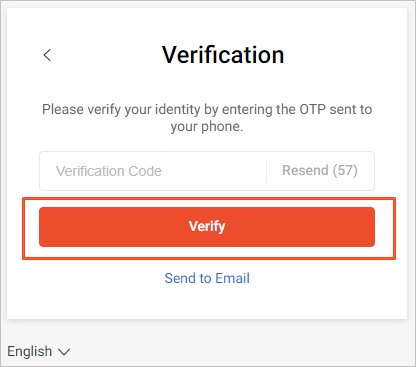Select the Verification Code placeholder text
This screenshot has width=416, height=367.
pyautogui.click(x=109, y=171)
